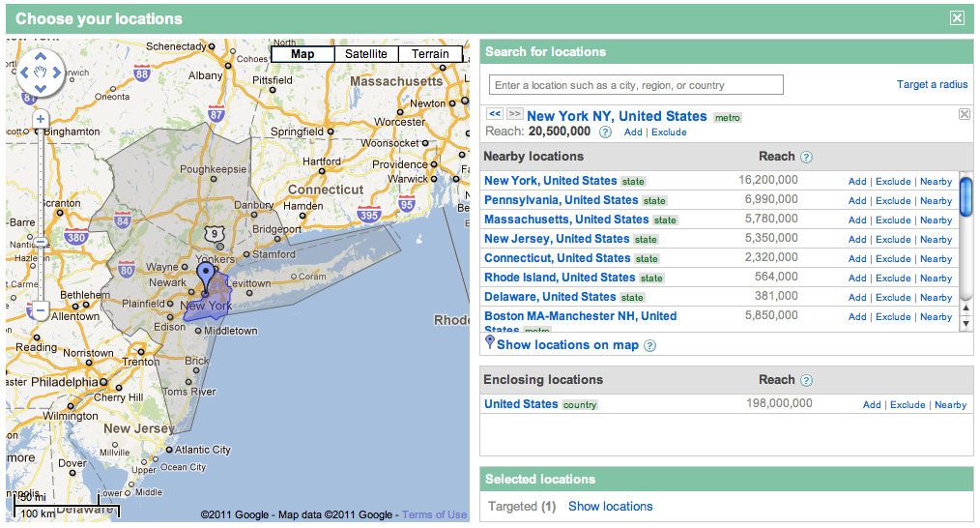Screen dimensions: 980x528
Task: Pan the map up with the arrow
Action: click(41, 56)
